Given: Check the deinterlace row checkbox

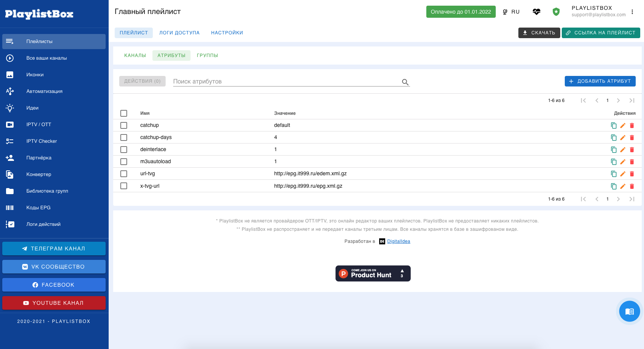Looking at the screenshot, I should pyautogui.click(x=124, y=150).
